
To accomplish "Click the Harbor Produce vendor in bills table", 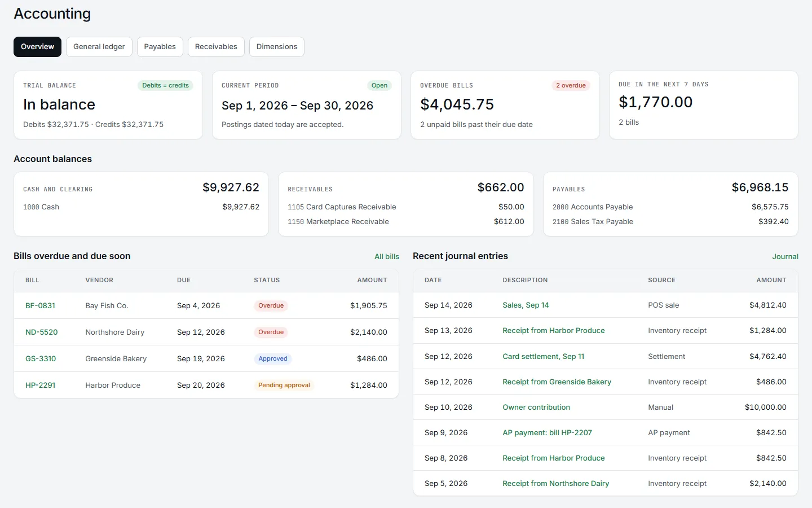I will pyautogui.click(x=113, y=385).
